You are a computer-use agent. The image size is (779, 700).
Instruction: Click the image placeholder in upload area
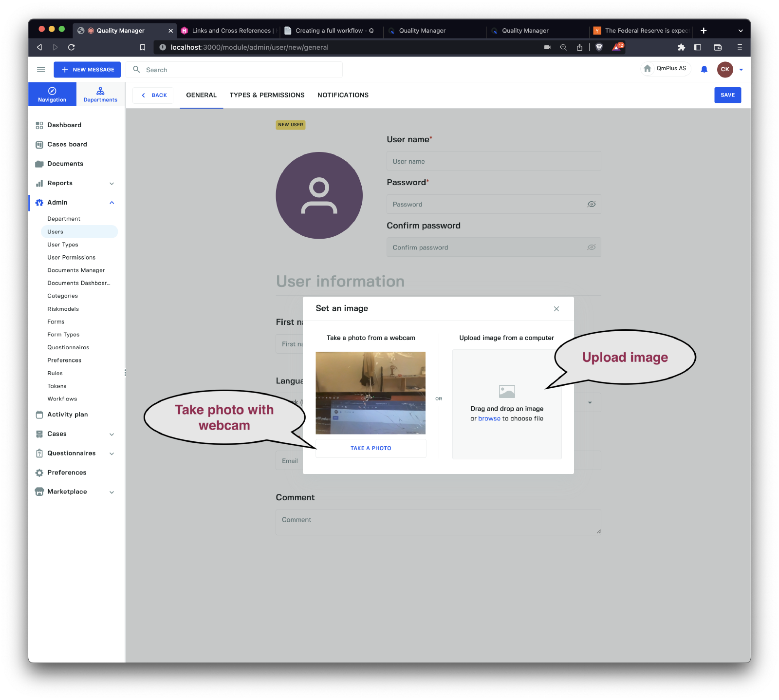tap(507, 391)
